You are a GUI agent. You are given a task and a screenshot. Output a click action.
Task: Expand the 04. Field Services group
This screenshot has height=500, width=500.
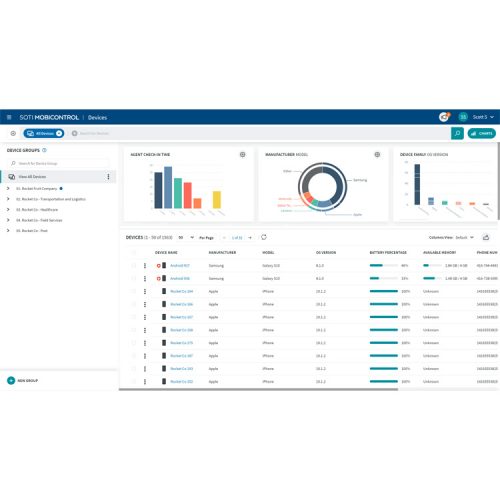coord(8,220)
